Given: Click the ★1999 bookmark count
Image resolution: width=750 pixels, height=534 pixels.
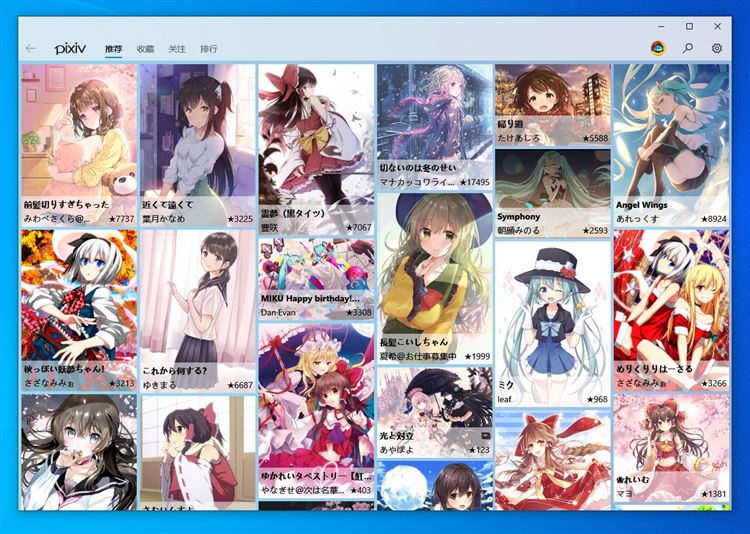Looking at the screenshot, I should (x=477, y=356).
